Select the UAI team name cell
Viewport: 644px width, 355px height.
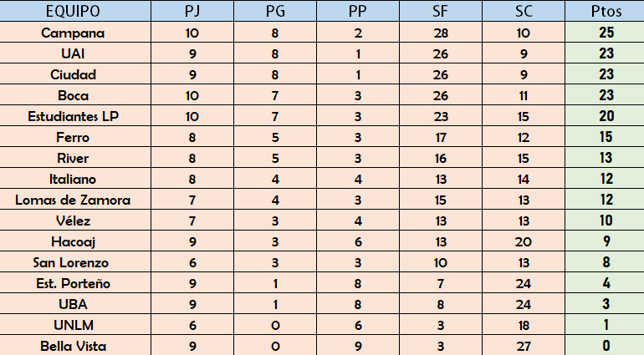click(75, 53)
